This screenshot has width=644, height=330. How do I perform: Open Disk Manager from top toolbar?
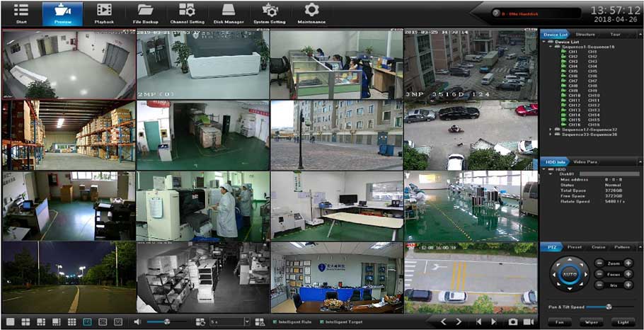click(x=228, y=13)
